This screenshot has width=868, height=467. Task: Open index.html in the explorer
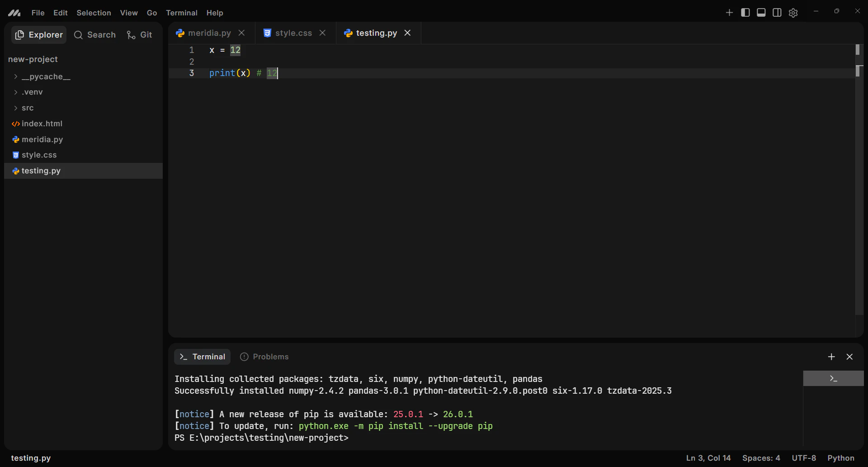tap(42, 124)
